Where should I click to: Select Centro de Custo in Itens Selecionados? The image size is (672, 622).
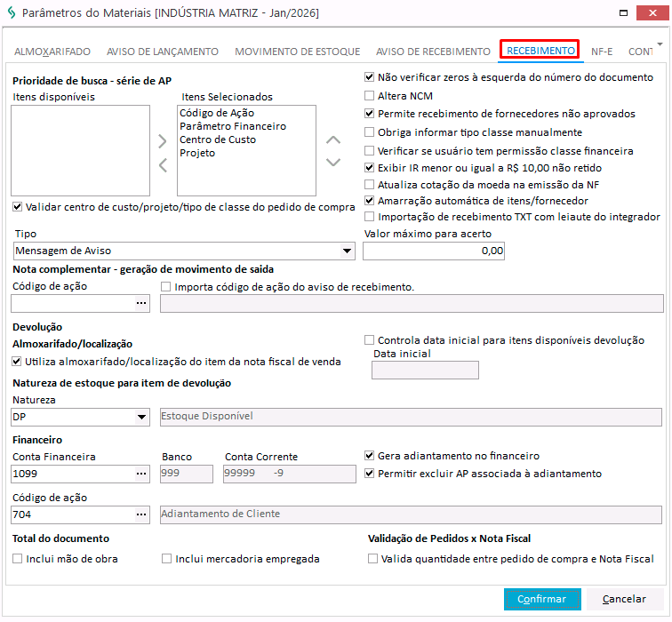click(x=218, y=140)
